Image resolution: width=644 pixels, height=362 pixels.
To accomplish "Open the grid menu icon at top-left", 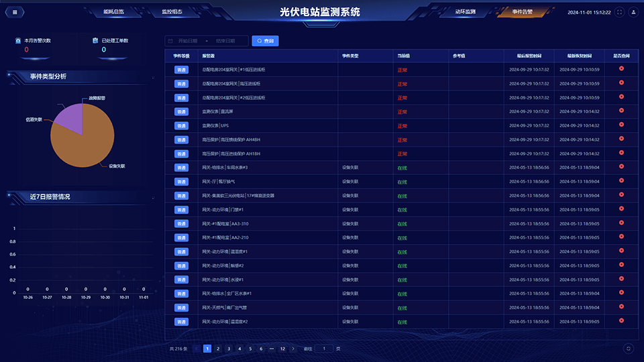I will pos(15,12).
